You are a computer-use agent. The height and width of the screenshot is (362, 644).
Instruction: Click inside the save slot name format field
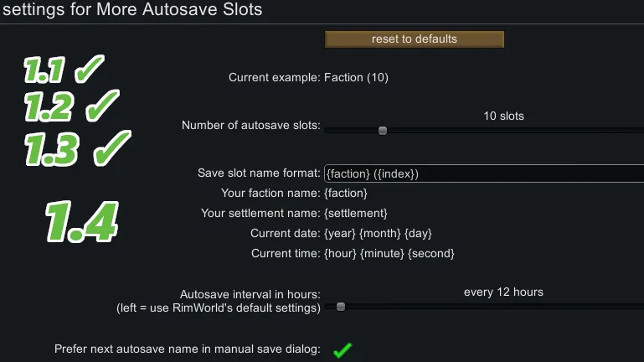482,173
